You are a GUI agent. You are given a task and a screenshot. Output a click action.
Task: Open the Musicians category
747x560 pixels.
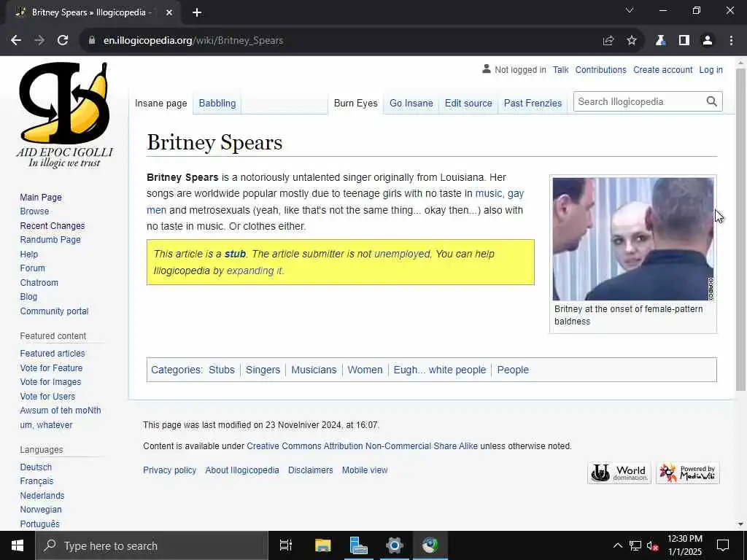(x=314, y=370)
